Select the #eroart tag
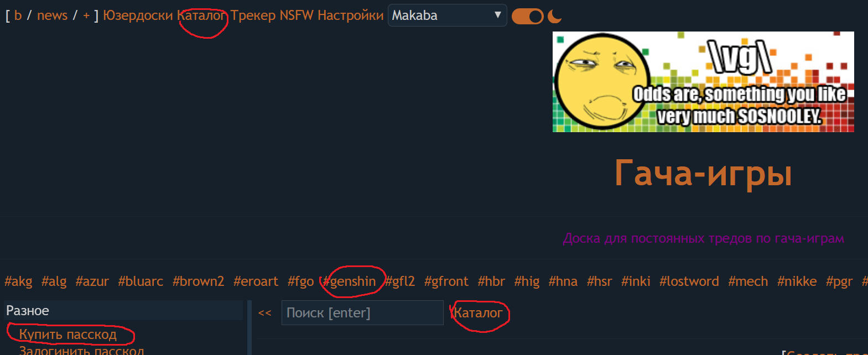Image resolution: width=868 pixels, height=355 pixels. point(256,281)
